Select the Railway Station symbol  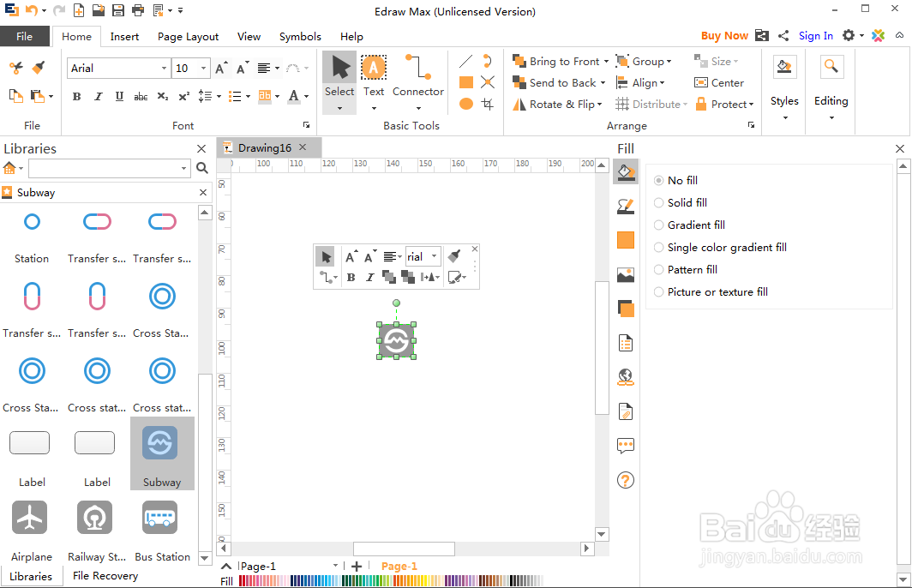pos(97,531)
